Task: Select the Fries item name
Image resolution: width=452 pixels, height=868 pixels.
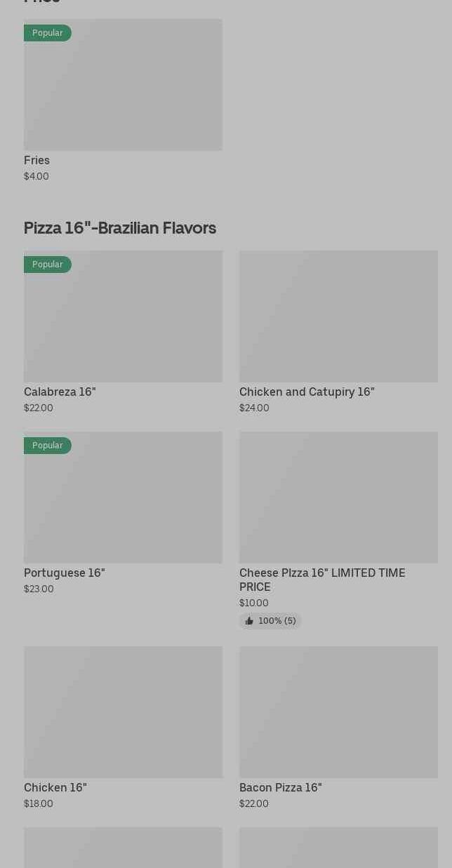Action: (x=36, y=160)
